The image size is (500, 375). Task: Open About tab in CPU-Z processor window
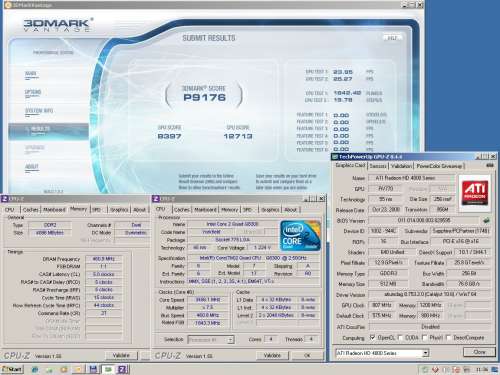pyautogui.click(x=290, y=210)
